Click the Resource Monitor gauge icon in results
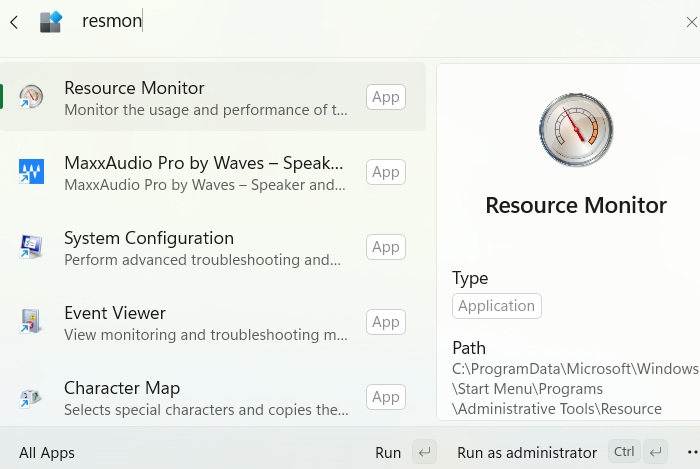 coord(31,96)
